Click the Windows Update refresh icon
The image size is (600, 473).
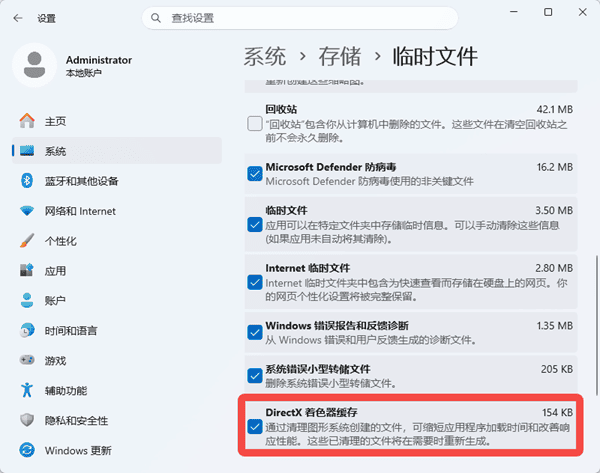pyautogui.click(x=27, y=450)
